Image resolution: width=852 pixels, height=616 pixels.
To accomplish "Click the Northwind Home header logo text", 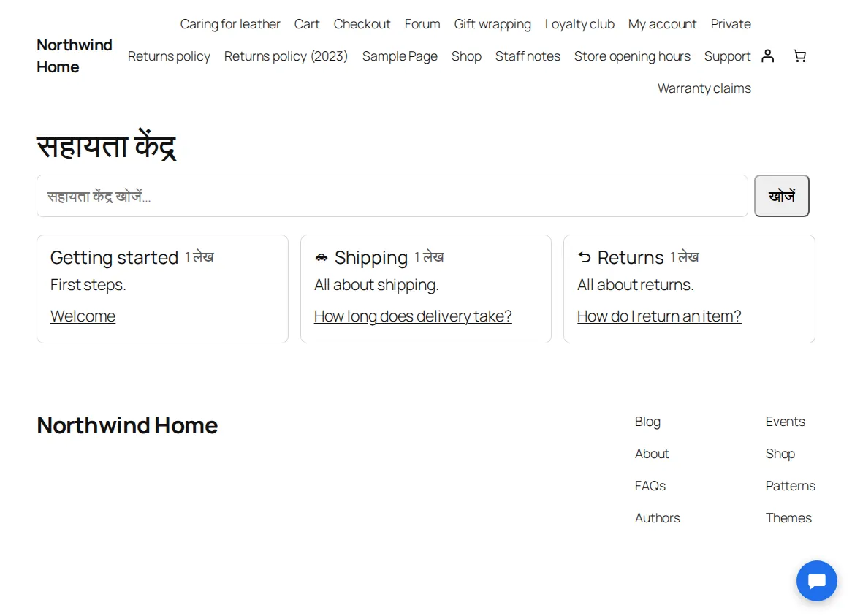I will coord(75,56).
